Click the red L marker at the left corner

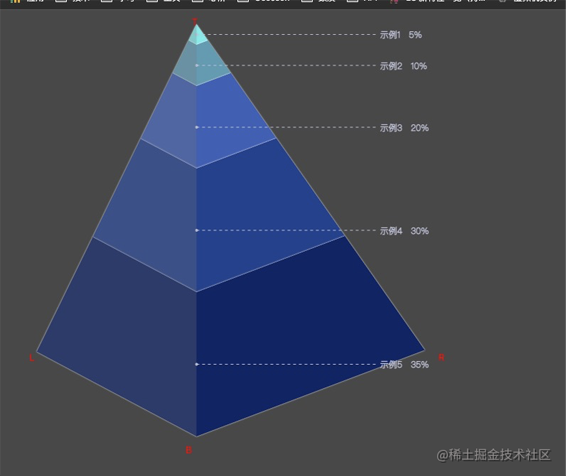(32, 358)
